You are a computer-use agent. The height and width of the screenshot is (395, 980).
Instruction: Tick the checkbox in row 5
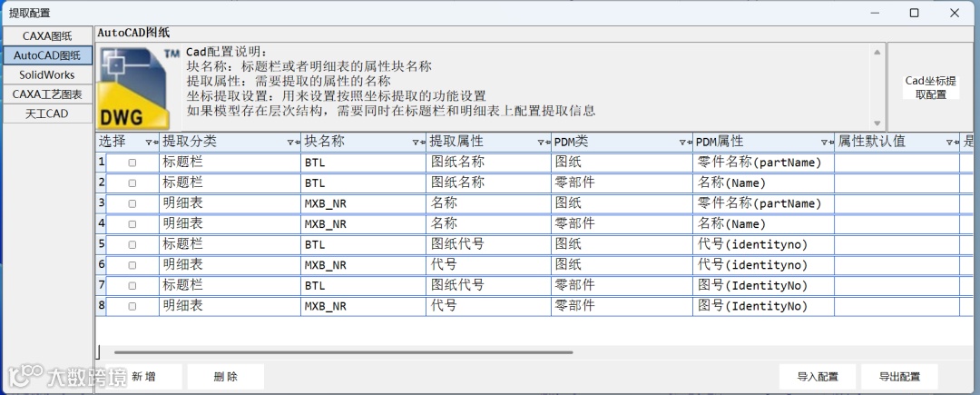[132, 244]
